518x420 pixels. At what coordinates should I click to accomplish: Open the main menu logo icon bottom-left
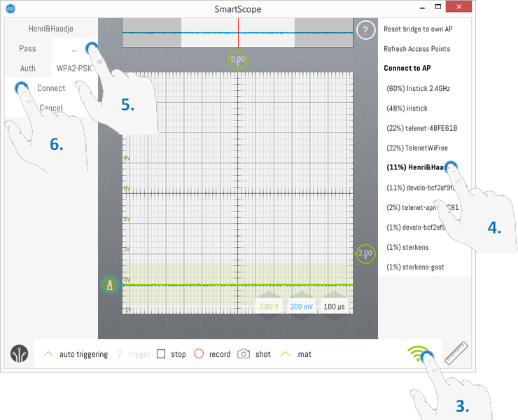coord(19,354)
